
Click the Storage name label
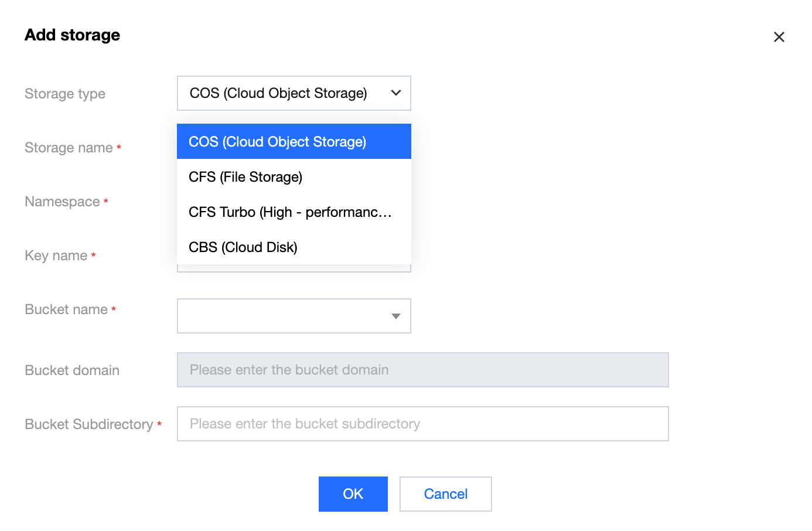click(69, 148)
